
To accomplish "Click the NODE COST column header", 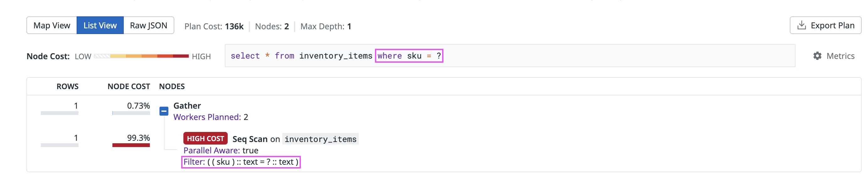I will (x=129, y=87).
